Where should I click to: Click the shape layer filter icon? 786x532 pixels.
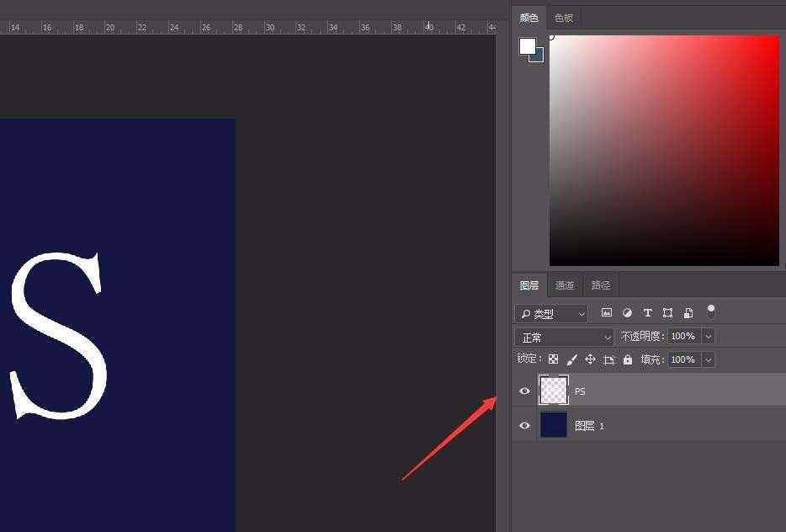(667, 313)
